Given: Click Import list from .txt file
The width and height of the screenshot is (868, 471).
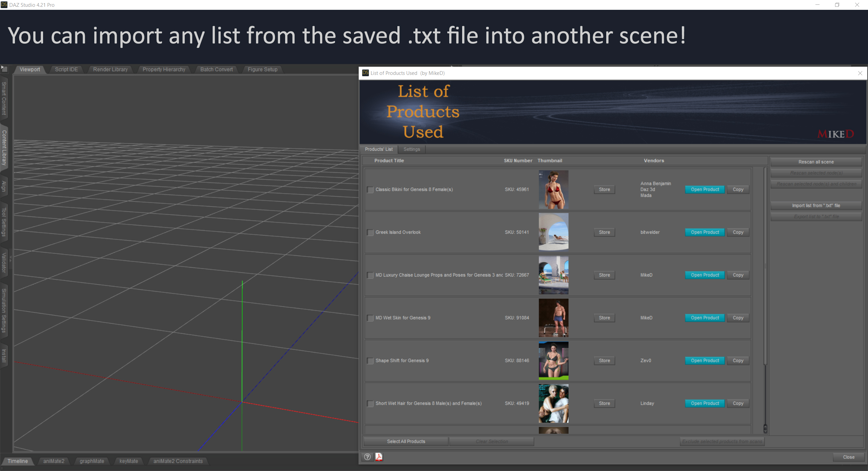Looking at the screenshot, I should [x=816, y=206].
